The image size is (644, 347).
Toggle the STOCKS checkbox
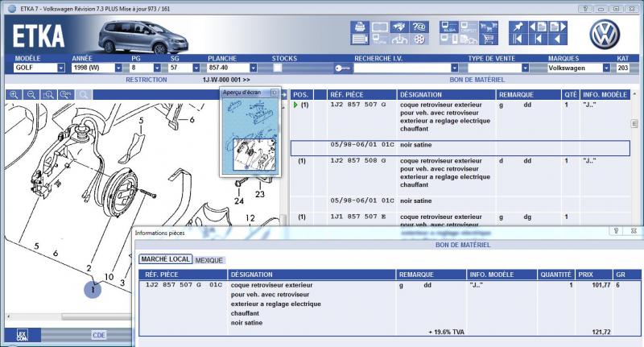[x=278, y=68]
